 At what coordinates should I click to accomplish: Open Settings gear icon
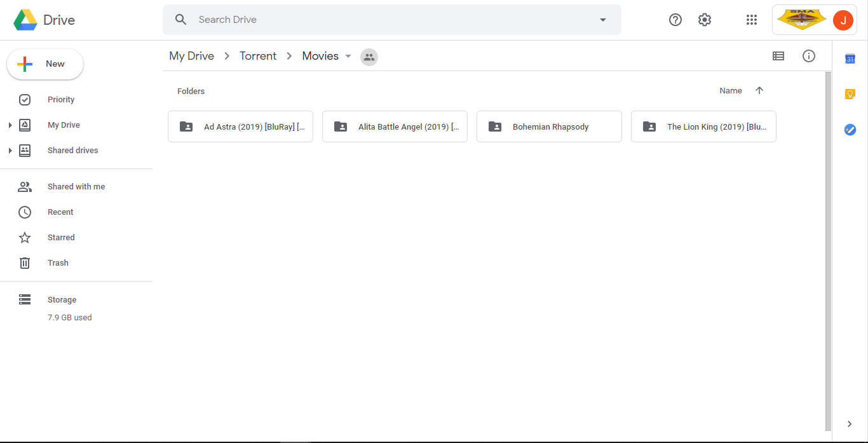point(705,20)
